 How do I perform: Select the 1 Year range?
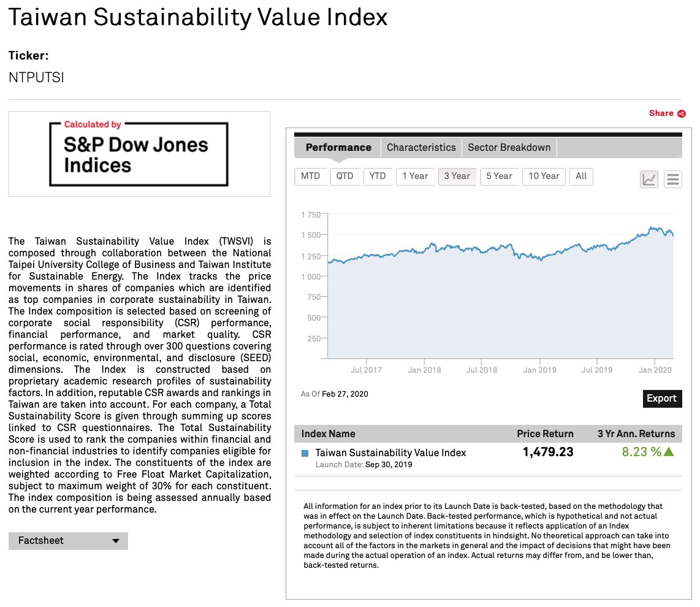tap(415, 176)
